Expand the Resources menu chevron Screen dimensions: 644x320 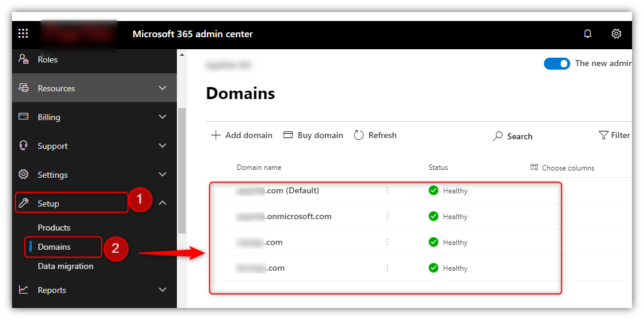(162, 88)
